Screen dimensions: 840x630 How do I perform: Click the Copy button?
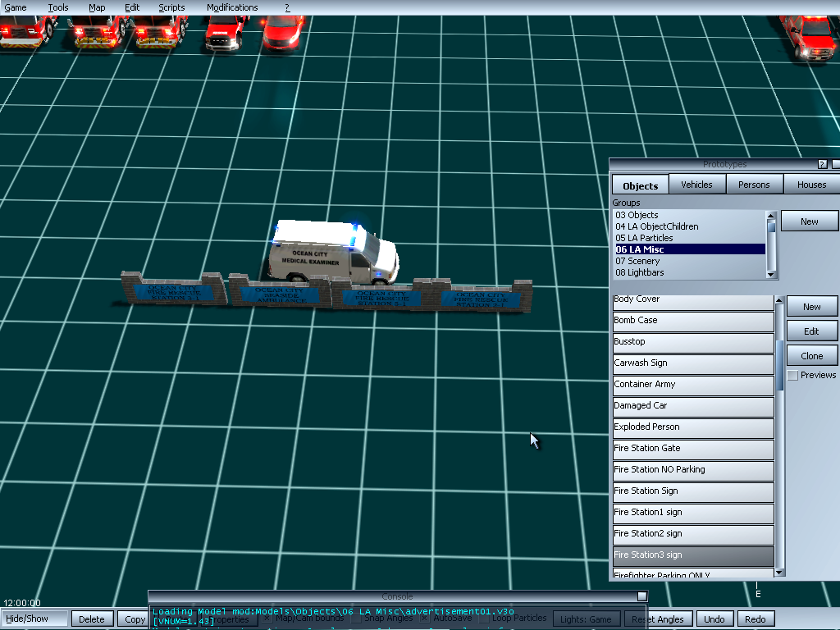click(134, 619)
